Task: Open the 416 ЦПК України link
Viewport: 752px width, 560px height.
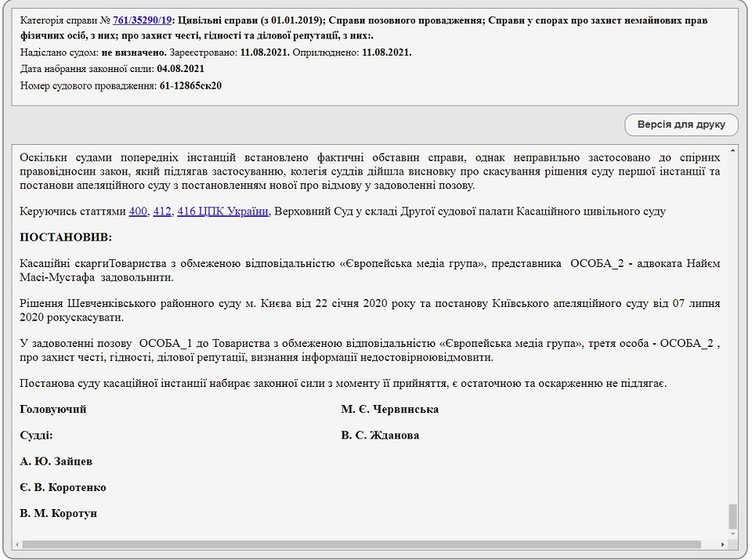Action: pyautogui.click(x=223, y=211)
